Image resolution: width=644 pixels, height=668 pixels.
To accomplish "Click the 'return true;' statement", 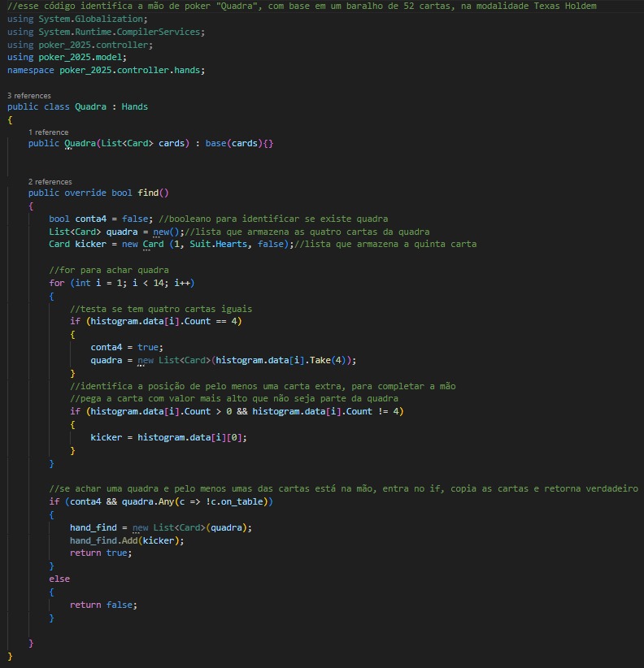I will tap(101, 553).
